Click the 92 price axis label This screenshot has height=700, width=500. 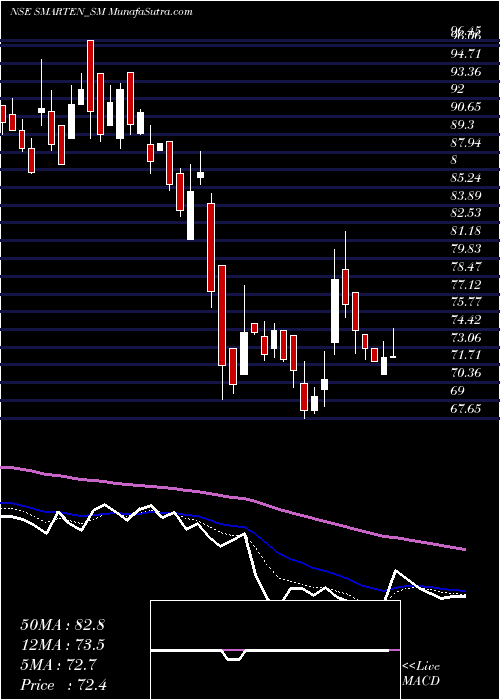pos(458,89)
